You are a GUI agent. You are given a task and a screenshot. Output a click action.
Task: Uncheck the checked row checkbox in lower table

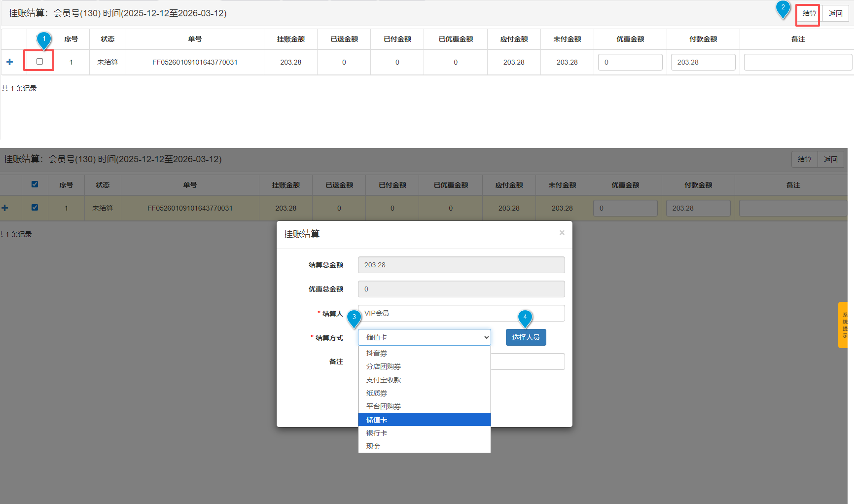35,208
